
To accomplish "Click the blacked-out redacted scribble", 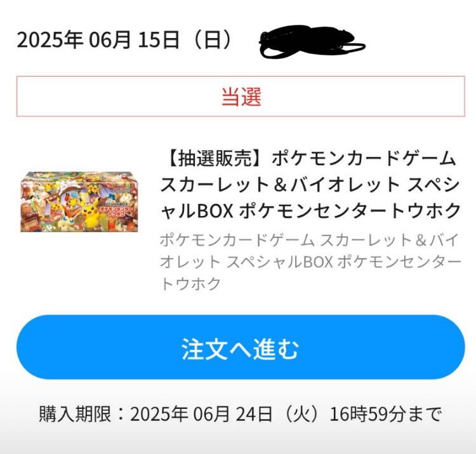I will (312, 42).
